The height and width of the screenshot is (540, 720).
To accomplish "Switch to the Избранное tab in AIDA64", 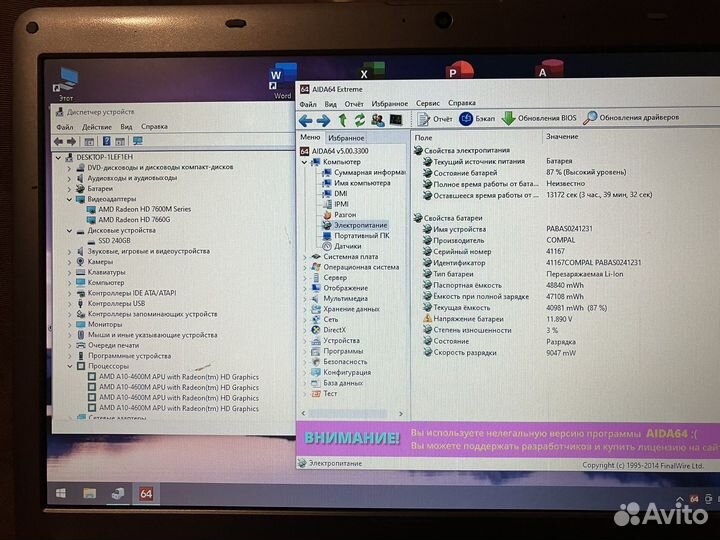I will [x=346, y=137].
